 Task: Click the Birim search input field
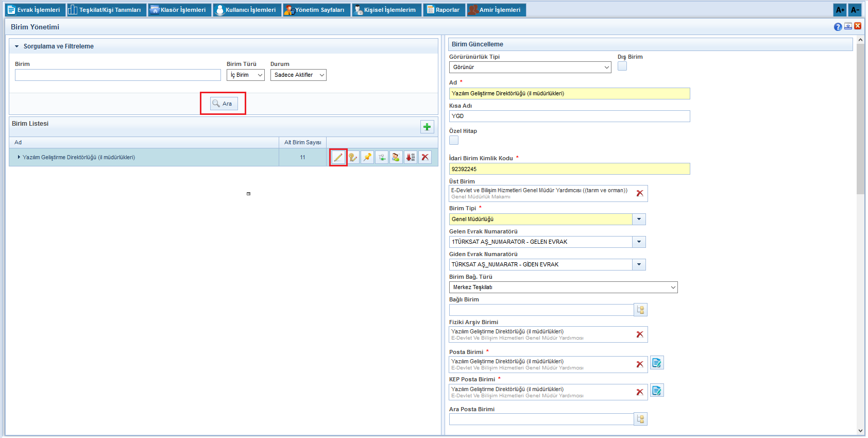117,75
